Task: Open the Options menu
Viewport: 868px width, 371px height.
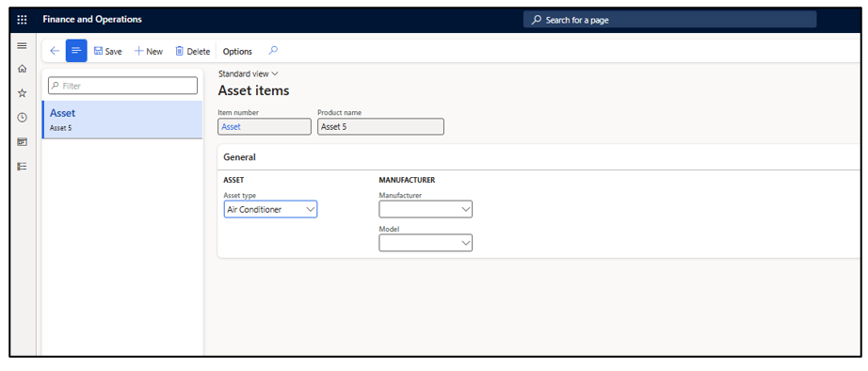Action: point(237,51)
